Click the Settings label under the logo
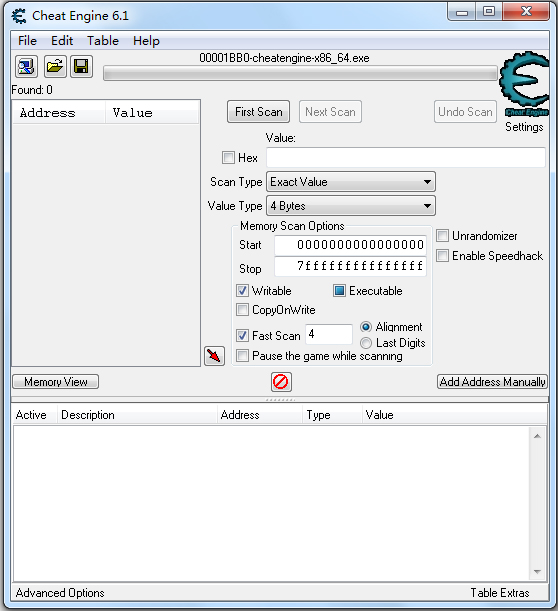The image size is (558, 611). (x=524, y=127)
